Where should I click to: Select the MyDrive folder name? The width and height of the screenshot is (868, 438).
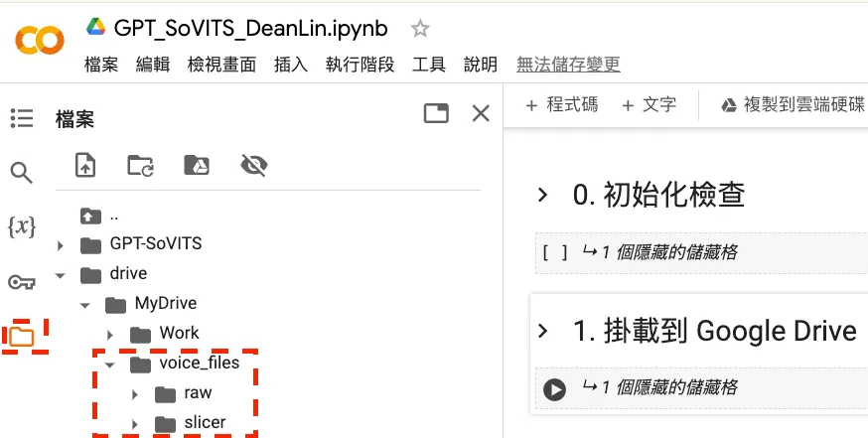pos(166,303)
